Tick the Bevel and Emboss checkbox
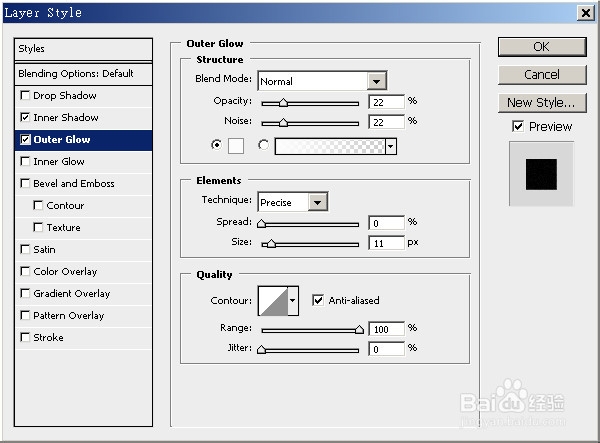 pos(25,183)
